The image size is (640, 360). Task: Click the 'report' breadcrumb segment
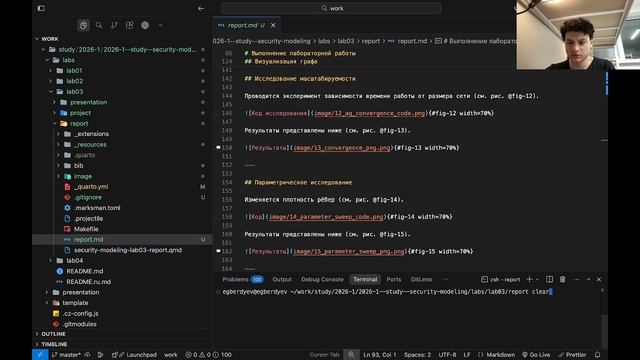(x=371, y=41)
